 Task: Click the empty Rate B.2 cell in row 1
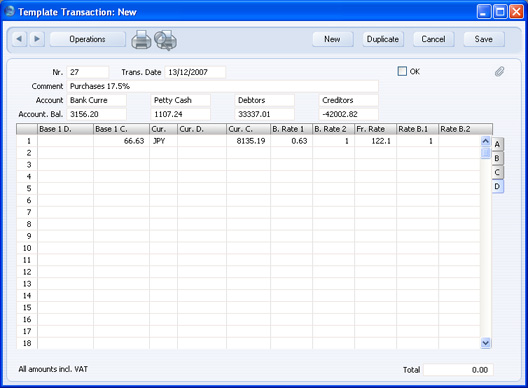click(x=459, y=141)
